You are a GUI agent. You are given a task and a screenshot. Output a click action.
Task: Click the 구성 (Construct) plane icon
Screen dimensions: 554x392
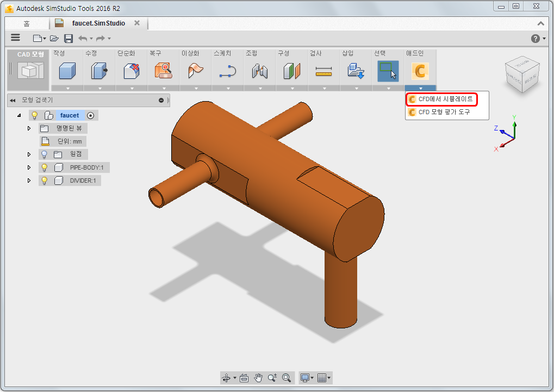[x=292, y=71]
